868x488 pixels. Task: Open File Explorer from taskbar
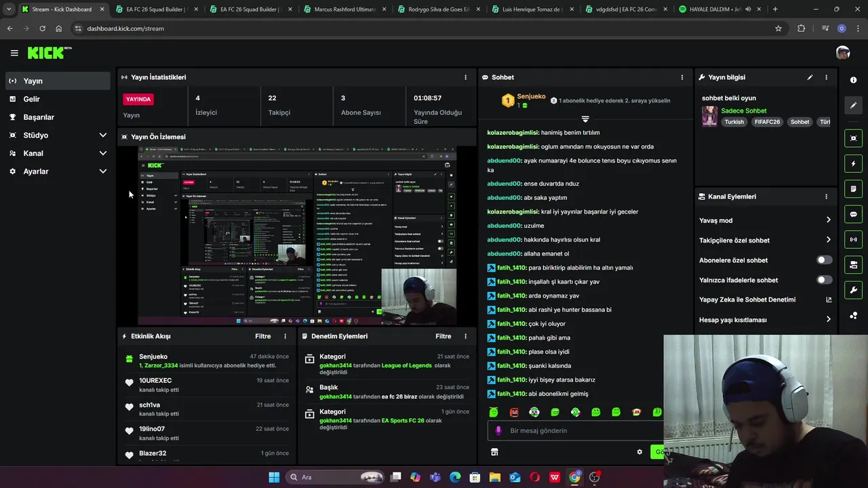495,477
